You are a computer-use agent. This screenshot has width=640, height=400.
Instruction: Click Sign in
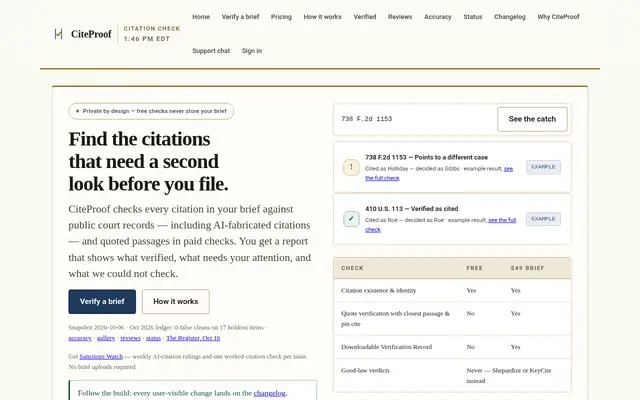[252, 51]
